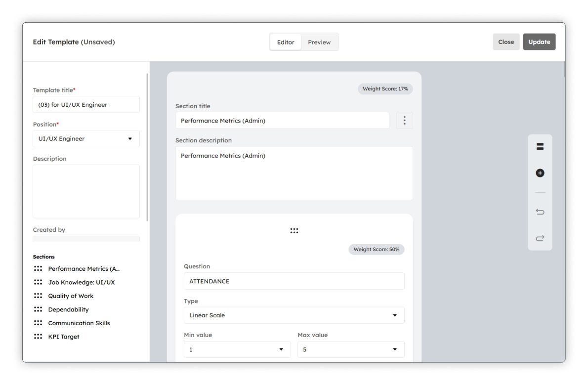Click the add section icon in right toolbar
Viewport: 588px width, 385px height.
click(540, 147)
